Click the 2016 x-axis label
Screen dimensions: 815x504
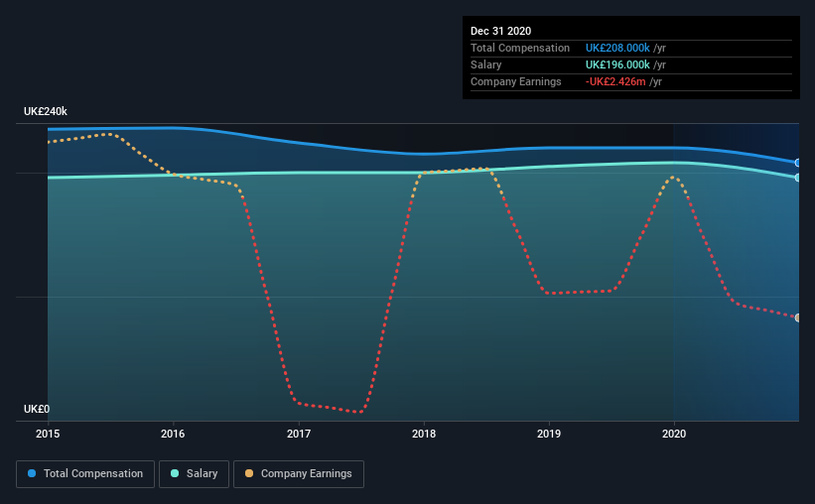[x=173, y=434]
